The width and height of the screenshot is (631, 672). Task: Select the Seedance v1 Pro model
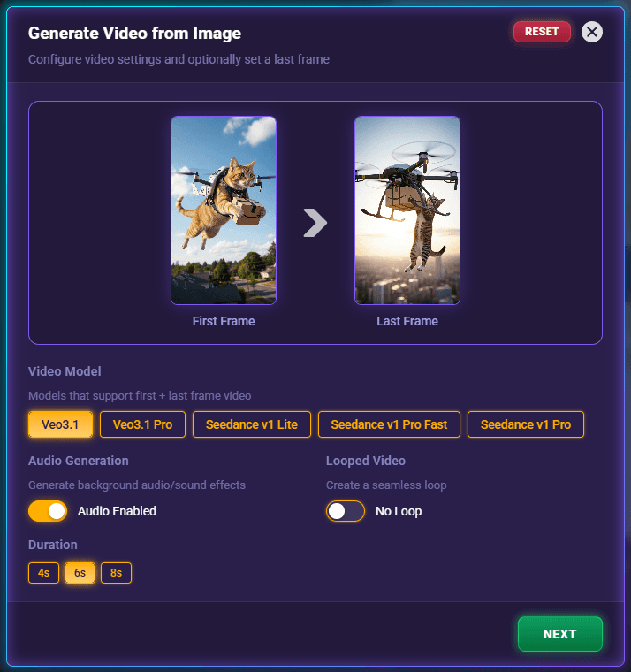(526, 424)
